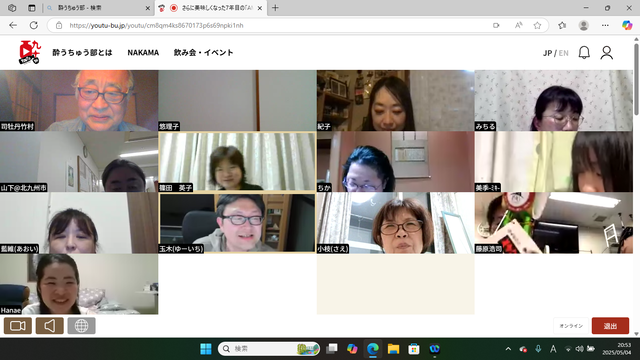640x360 pixels.
Task: Click the taskbar search box
Action: [269, 349]
